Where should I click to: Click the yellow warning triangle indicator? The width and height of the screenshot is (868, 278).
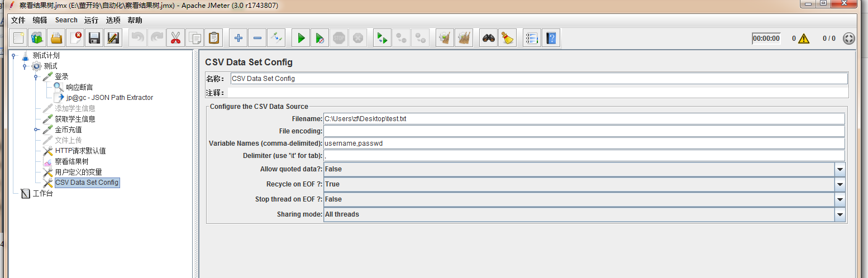(x=804, y=39)
